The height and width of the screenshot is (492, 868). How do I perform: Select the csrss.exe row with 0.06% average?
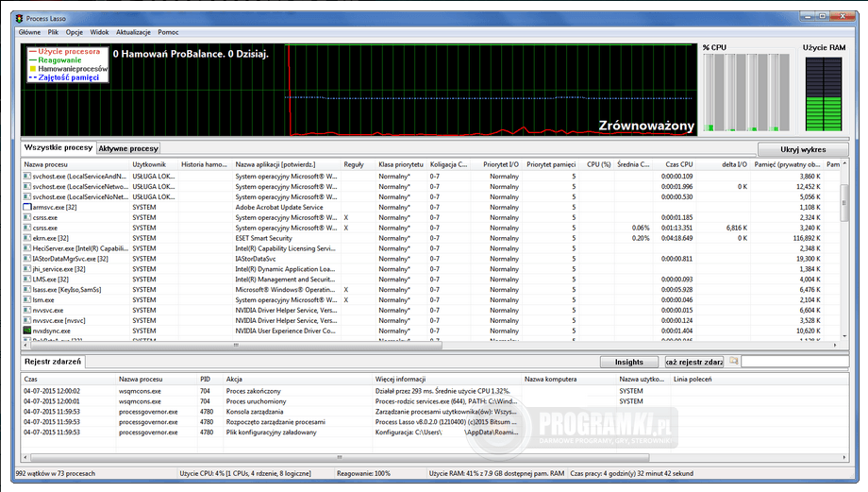coord(431,228)
